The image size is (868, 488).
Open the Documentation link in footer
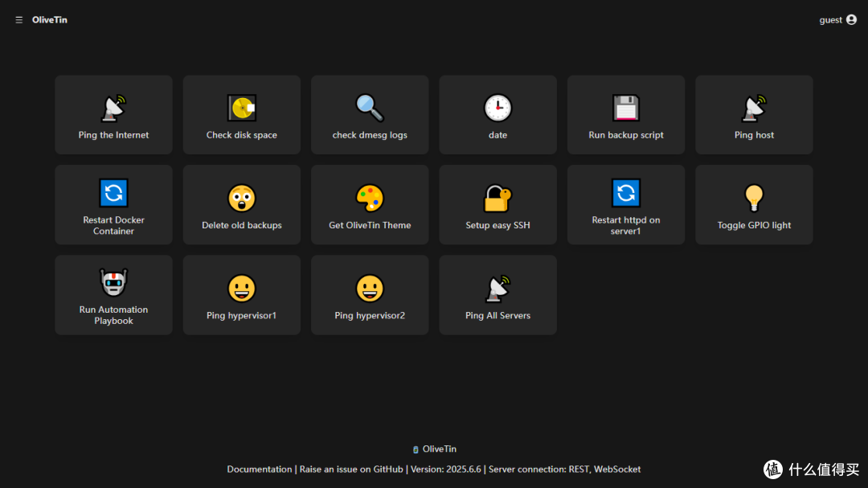tap(259, 470)
